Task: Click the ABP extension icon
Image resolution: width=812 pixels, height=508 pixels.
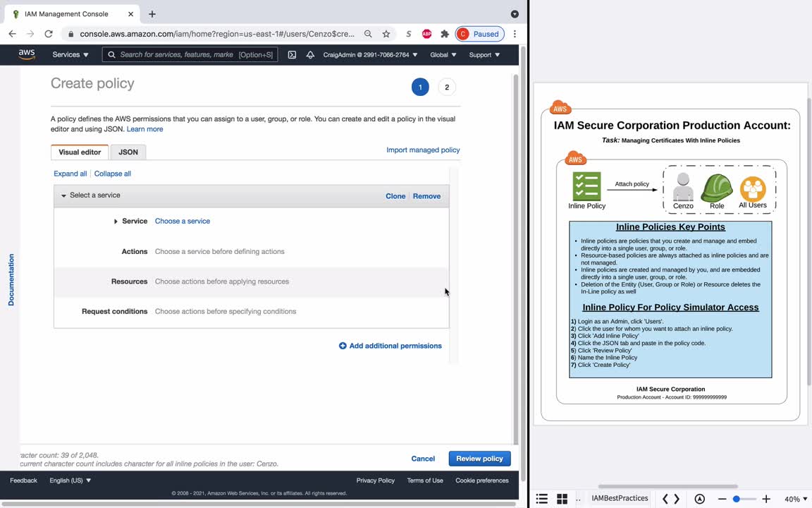Action: [x=426, y=34]
